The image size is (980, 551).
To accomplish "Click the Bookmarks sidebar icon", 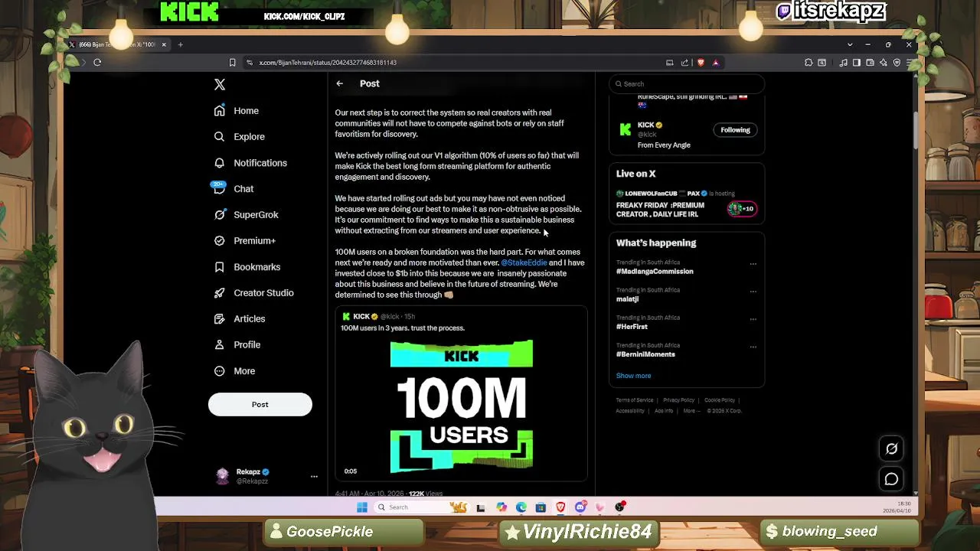I will [220, 267].
